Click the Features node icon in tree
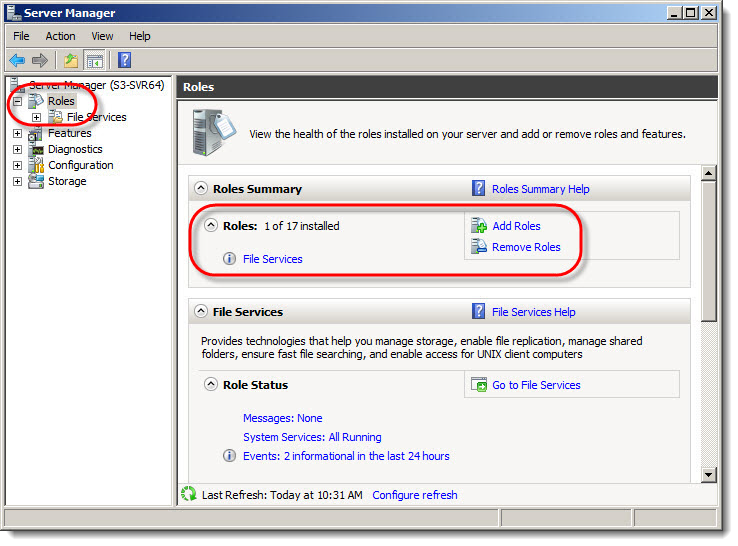Screen dimensions: 738x546 [x=36, y=133]
